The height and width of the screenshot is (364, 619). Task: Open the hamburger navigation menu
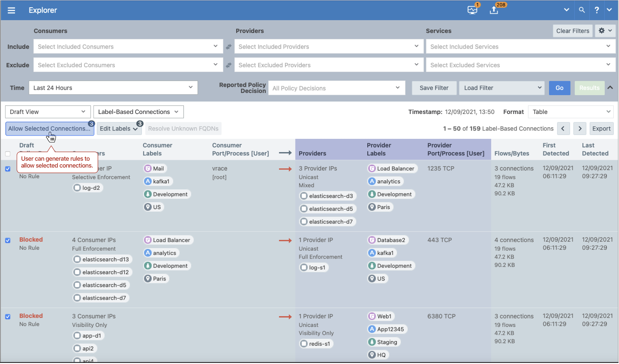11,10
